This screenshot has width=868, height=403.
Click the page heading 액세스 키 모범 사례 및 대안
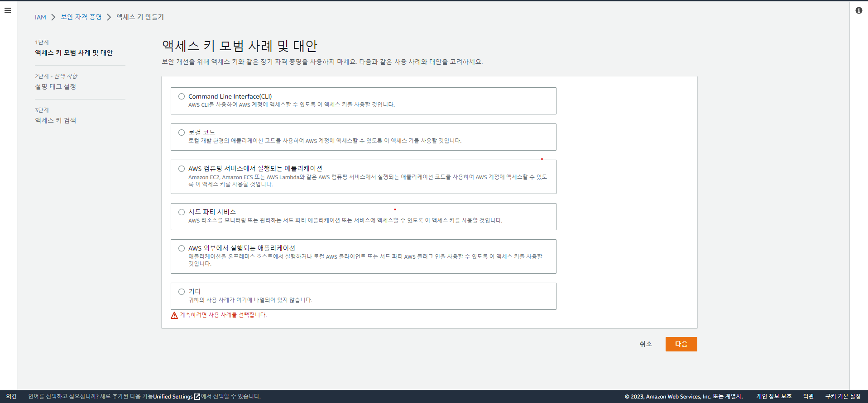click(240, 46)
